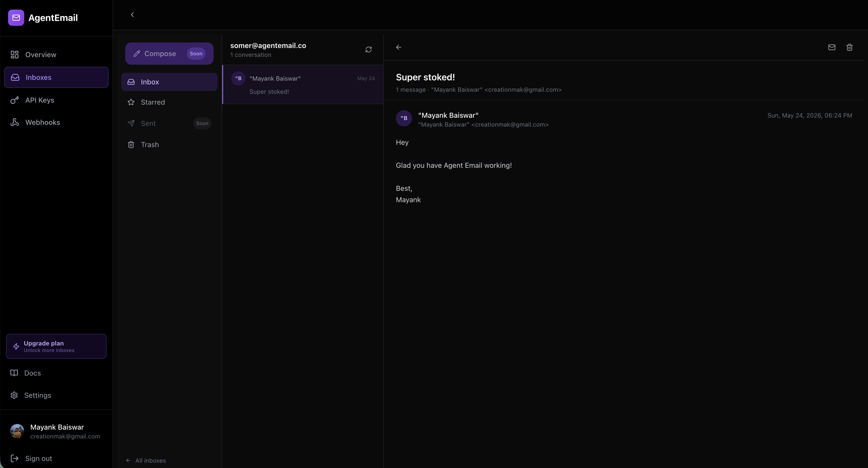Click the Super stoked! subject heading
Viewport: 868px width, 468px height.
(425, 77)
